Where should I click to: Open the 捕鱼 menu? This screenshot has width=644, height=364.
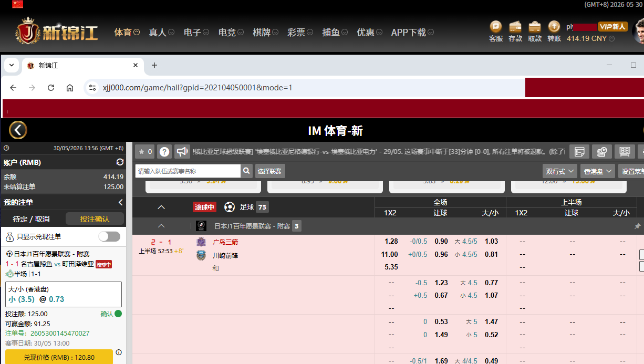click(335, 33)
